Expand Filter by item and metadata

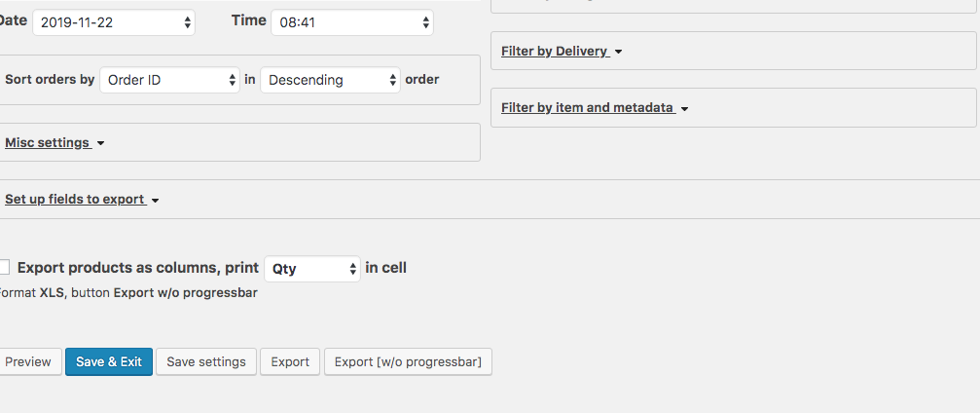click(587, 108)
